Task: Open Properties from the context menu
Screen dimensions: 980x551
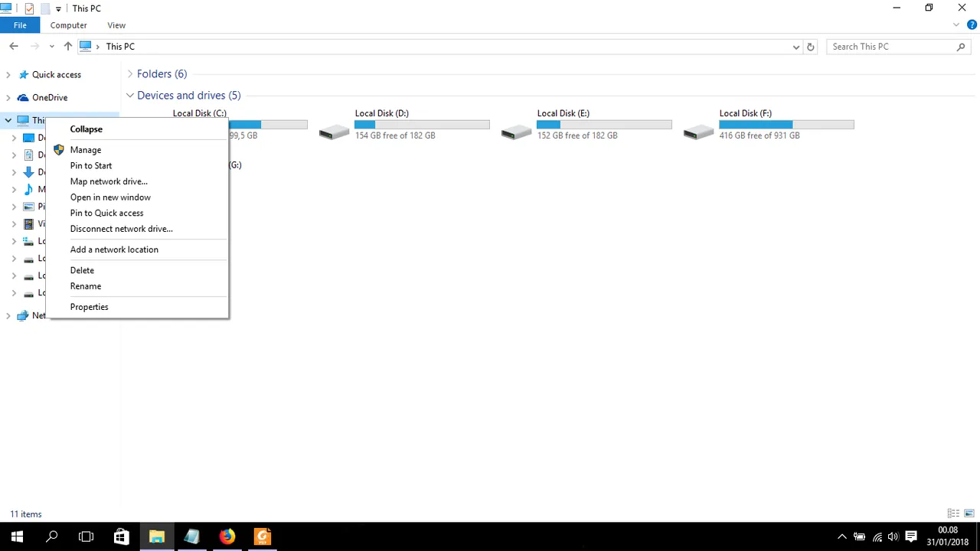Action: [89, 307]
